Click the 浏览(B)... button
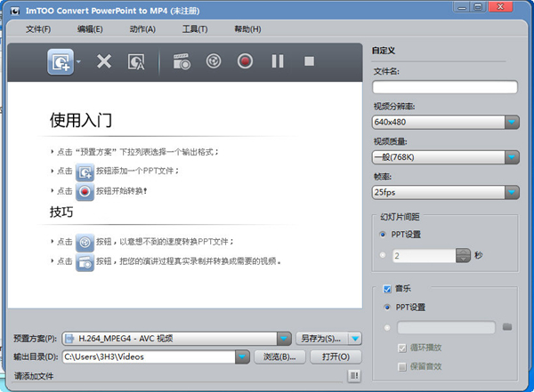The height and width of the screenshot is (392, 534). [280, 356]
